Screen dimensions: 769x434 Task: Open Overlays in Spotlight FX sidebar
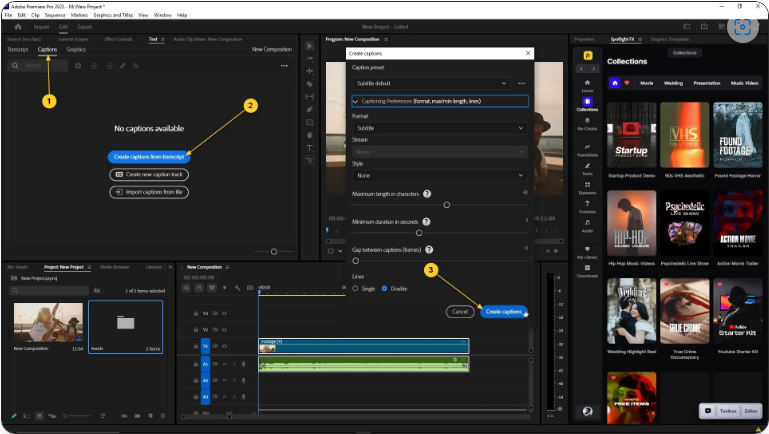tap(587, 206)
